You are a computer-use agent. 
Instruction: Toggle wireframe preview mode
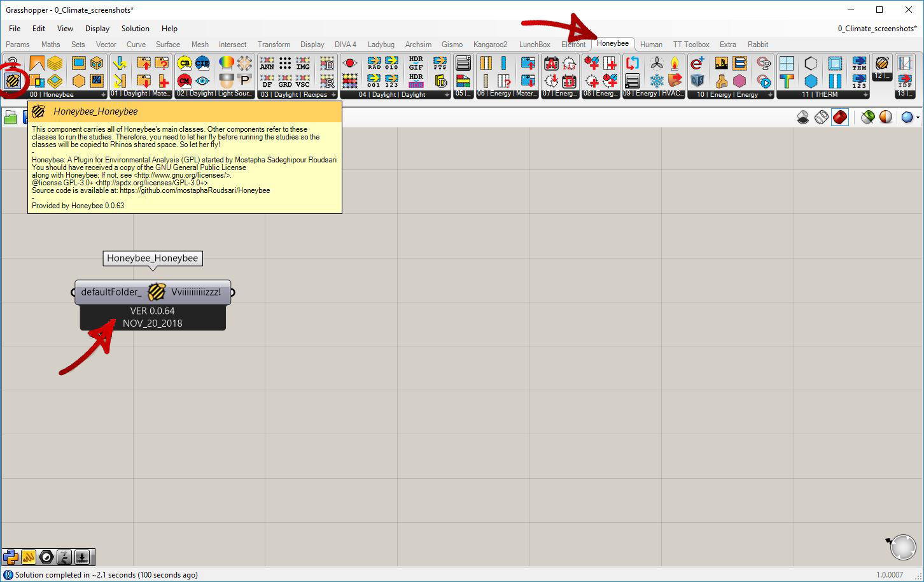pos(822,117)
